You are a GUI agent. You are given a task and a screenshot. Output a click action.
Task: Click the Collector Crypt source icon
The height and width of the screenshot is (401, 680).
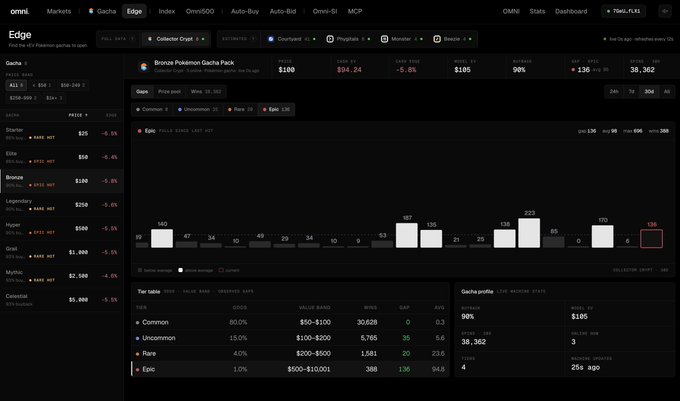pos(150,39)
